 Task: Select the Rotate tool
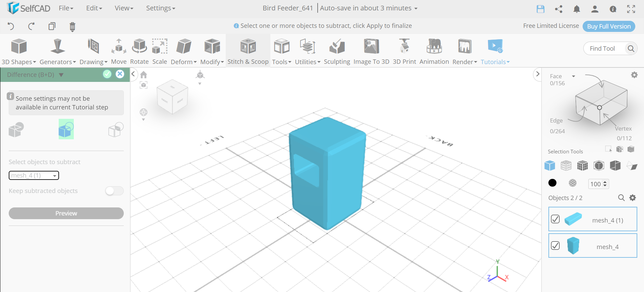click(x=139, y=51)
